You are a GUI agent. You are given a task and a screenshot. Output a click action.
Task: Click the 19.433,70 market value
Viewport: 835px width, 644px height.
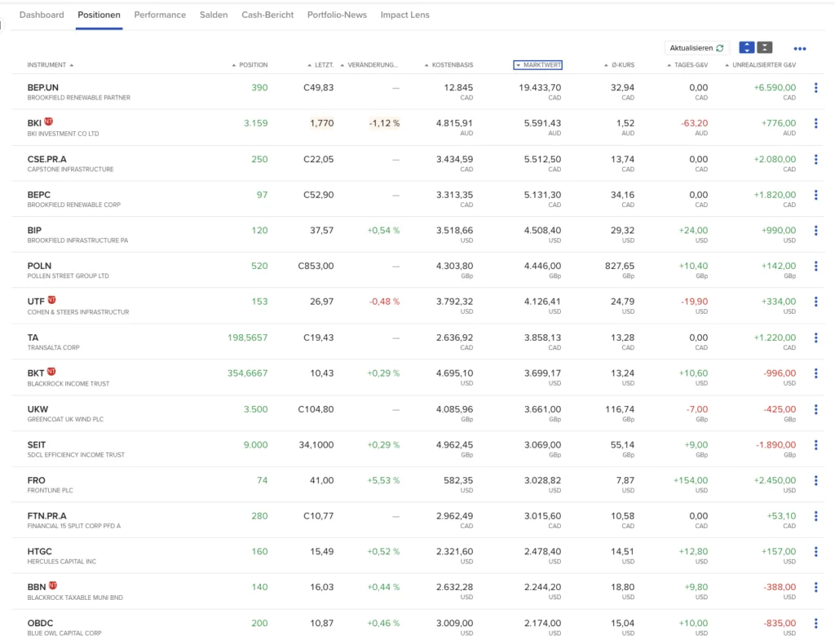(x=540, y=87)
